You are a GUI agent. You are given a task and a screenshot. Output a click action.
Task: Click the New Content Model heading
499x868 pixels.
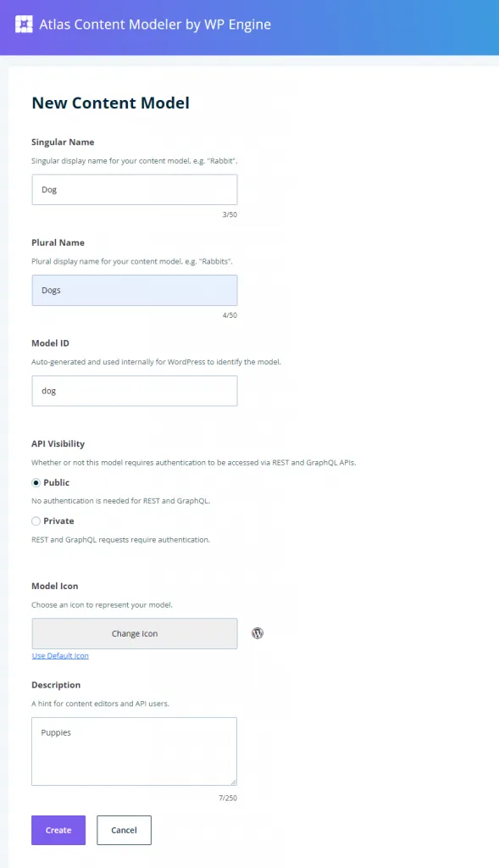[110, 103]
